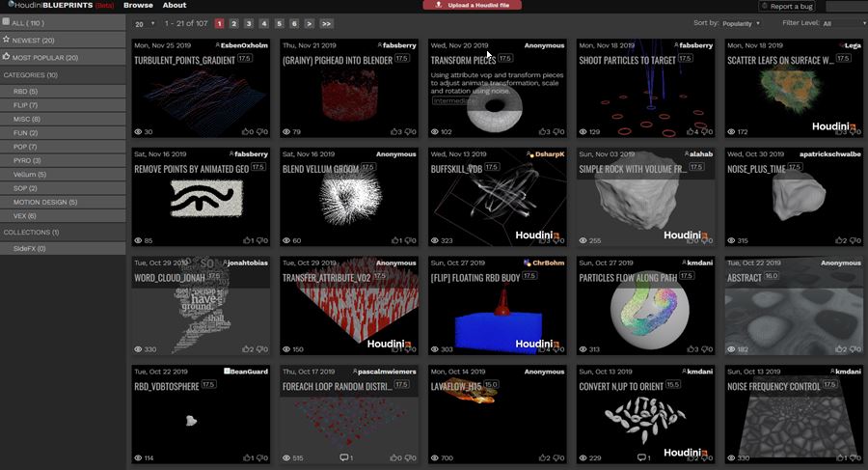Click the Report a bug button
Image resolution: width=868 pixels, height=470 pixels.
coord(787,6)
